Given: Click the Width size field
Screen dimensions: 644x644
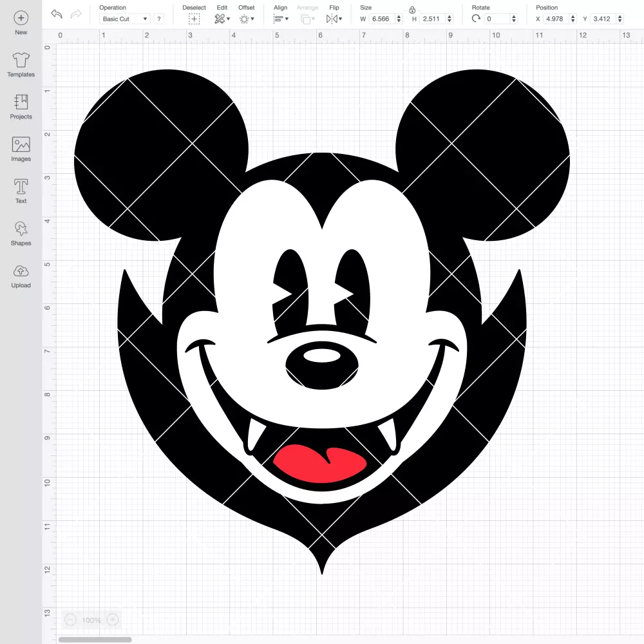Looking at the screenshot, I should pos(381,19).
